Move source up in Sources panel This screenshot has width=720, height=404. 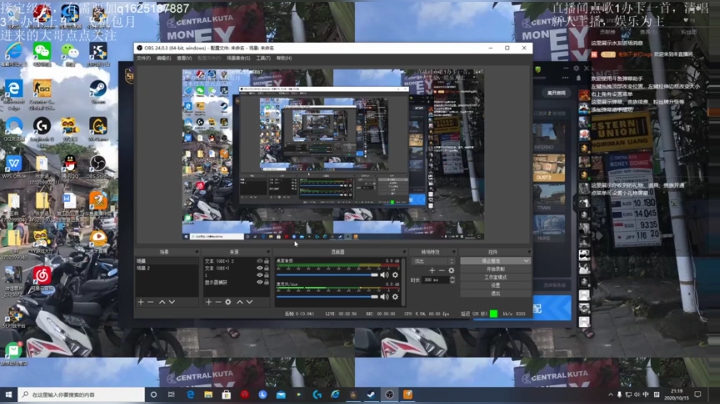pyautogui.click(x=240, y=302)
